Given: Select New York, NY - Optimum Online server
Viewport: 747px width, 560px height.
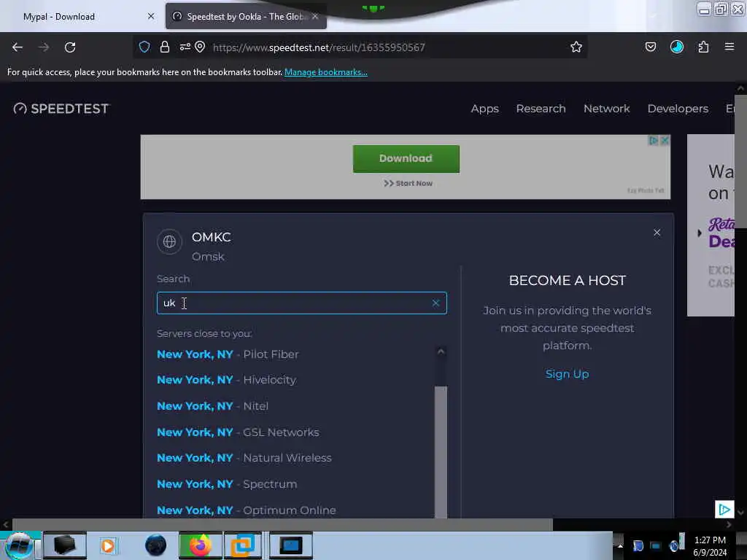Looking at the screenshot, I should [247, 510].
